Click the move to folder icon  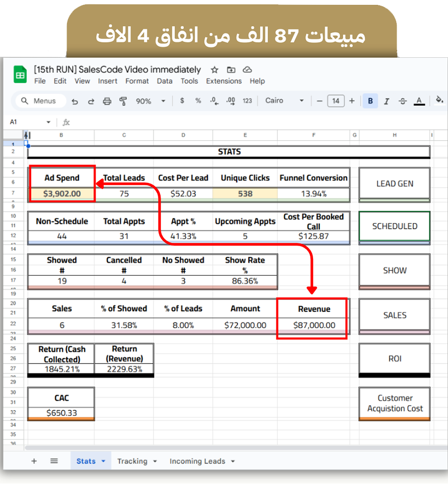coord(231,69)
